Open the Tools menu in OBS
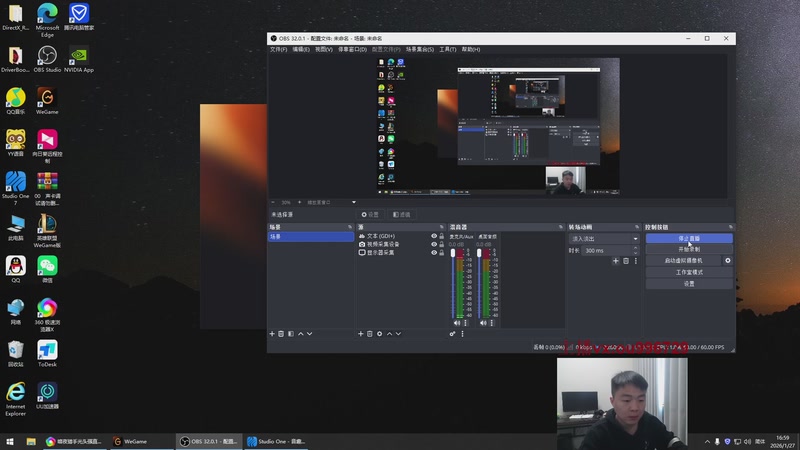This screenshot has height=450, width=800. click(448, 49)
